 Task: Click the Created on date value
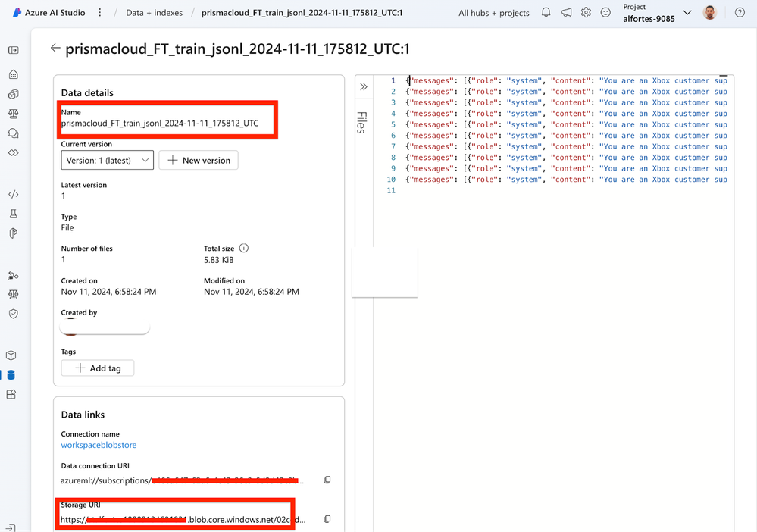coord(108,292)
